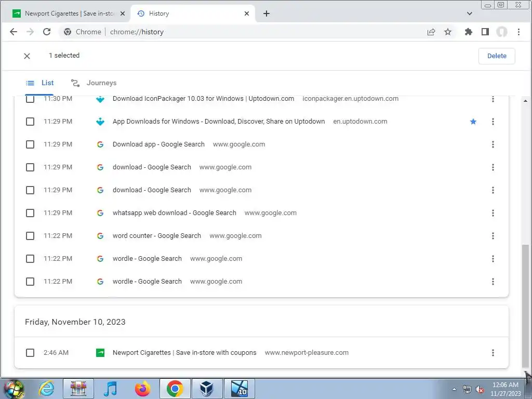Open actions menu for Download app search entry
Image resolution: width=532 pixels, height=399 pixels.
[x=493, y=144]
